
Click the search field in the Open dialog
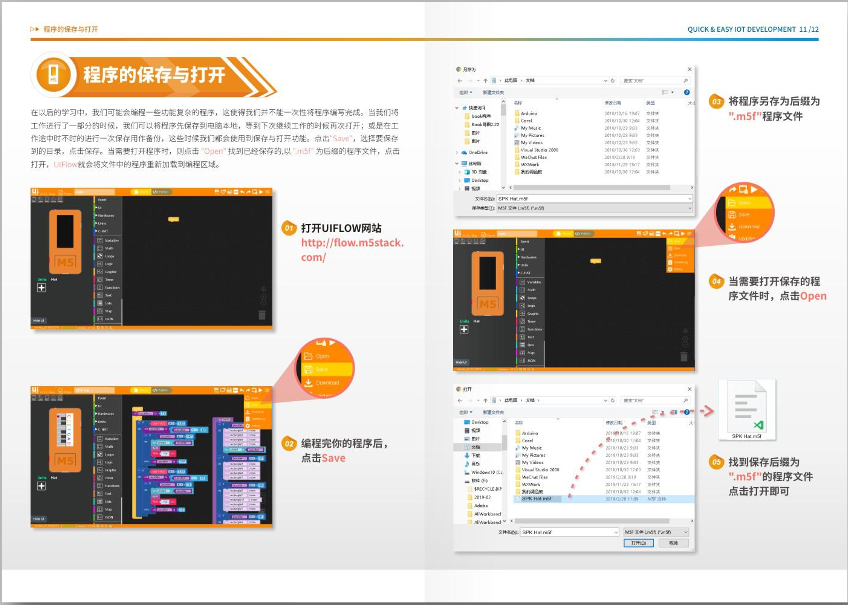(656, 400)
